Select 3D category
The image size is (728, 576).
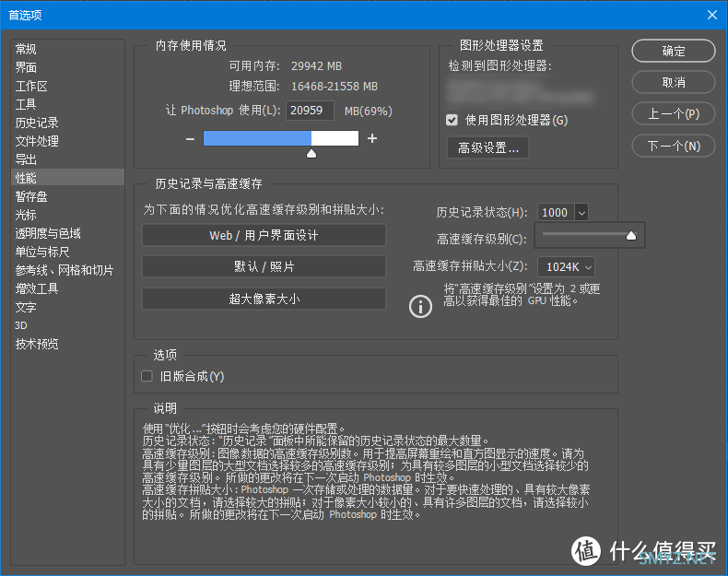[x=68, y=325]
